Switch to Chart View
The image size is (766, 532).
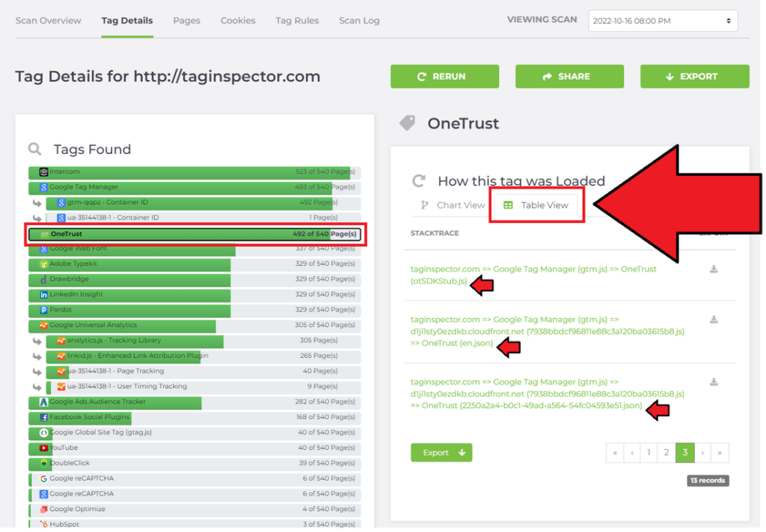click(x=453, y=205)
